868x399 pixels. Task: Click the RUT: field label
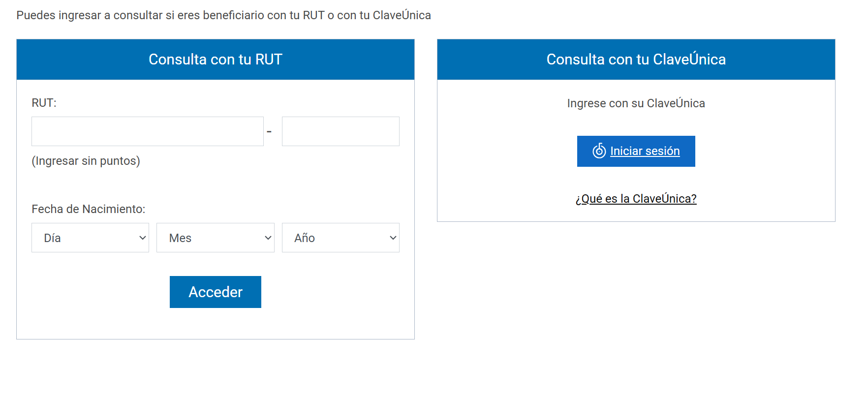[44, 103]
